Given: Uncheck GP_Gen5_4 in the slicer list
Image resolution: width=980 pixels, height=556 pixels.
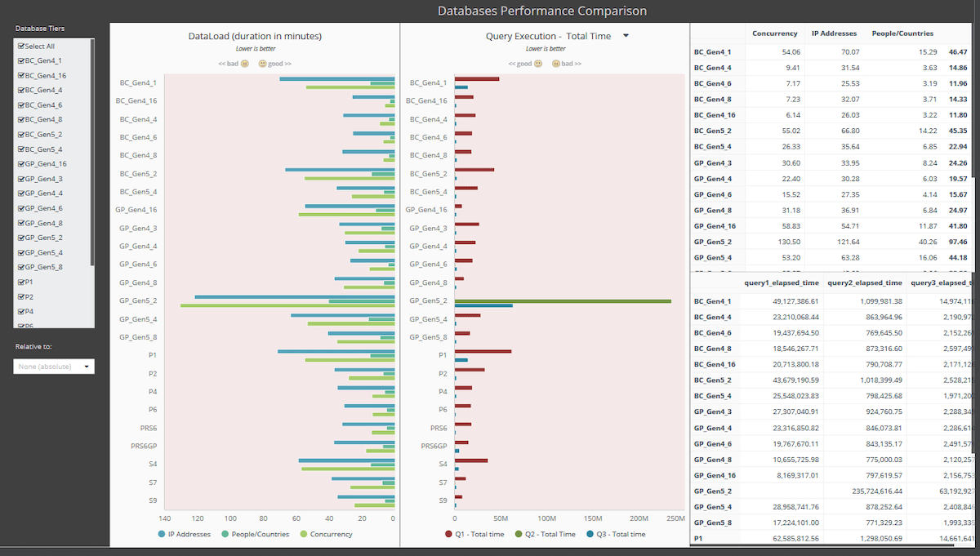Looking at the screenshot, I should click(x=21, y=252).
